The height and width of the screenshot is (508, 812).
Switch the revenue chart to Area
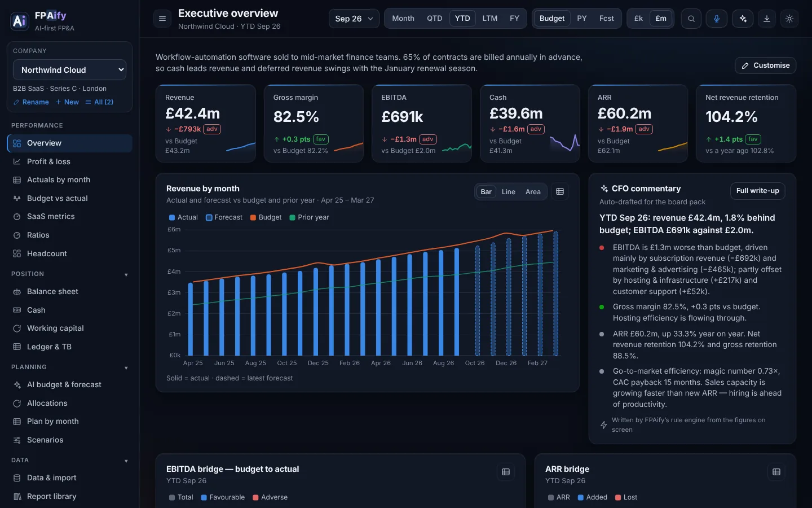pyautogui.click(x=533, y=192)
